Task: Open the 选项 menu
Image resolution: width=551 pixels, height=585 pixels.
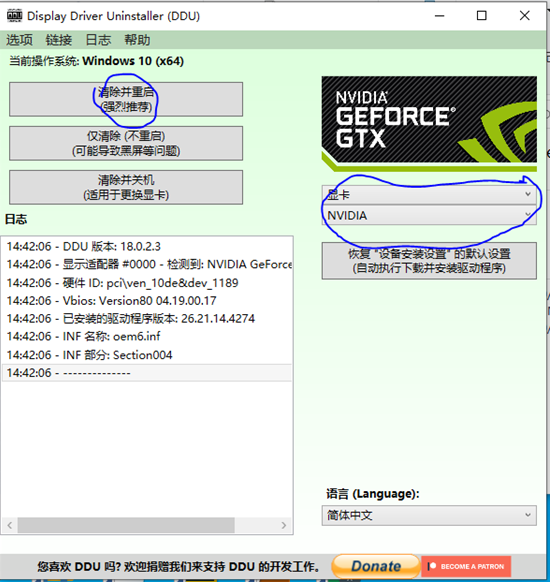Action: tap(19, 40)
